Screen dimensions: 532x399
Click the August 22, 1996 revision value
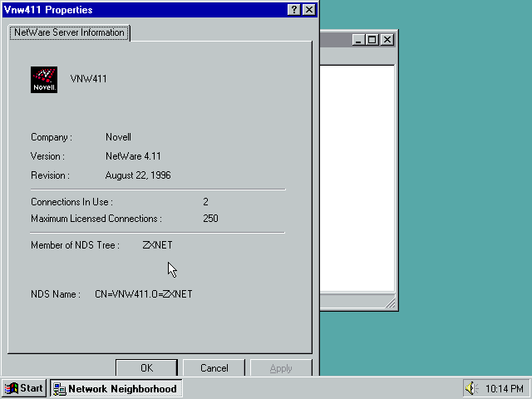coord(138,175)
